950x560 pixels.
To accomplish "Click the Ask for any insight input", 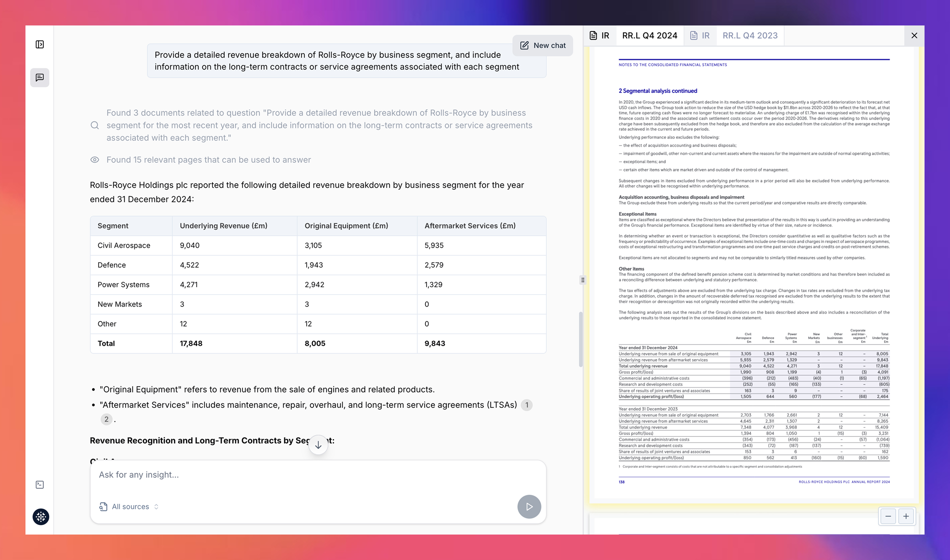I will coord(318,475).
